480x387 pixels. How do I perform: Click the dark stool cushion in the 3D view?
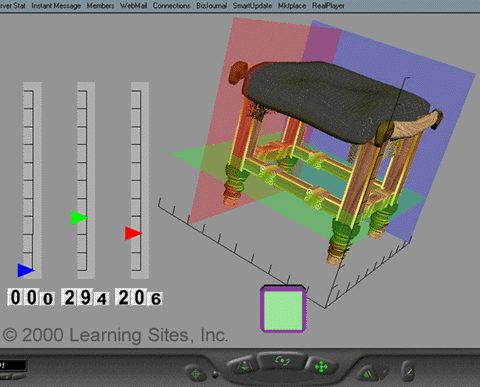[x=337, y=100]
